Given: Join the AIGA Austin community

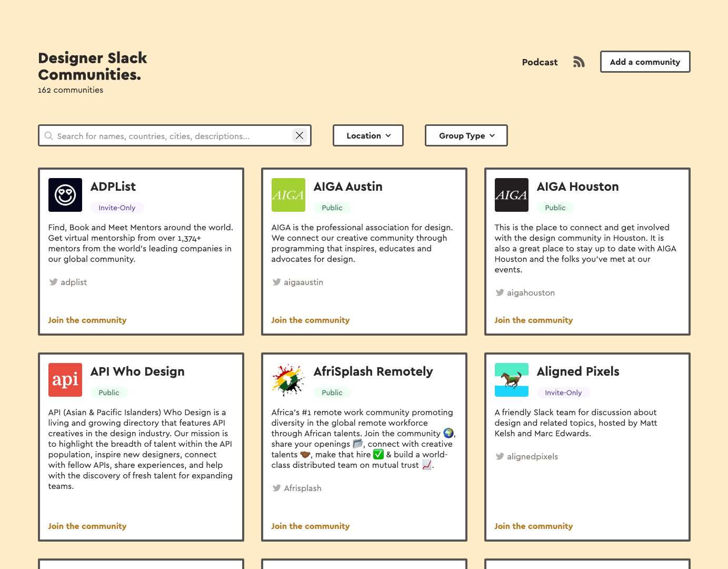Looking at the screenshot, I should [311, 320].
